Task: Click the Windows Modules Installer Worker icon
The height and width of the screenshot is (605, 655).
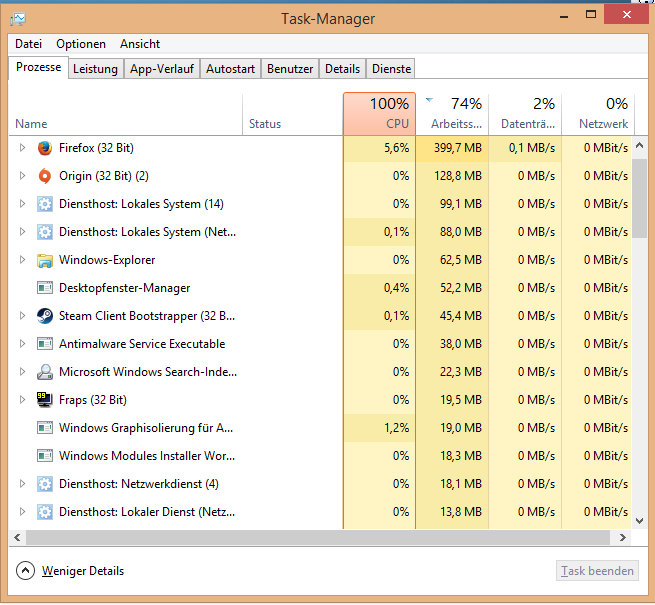Action: pos(45,456)
